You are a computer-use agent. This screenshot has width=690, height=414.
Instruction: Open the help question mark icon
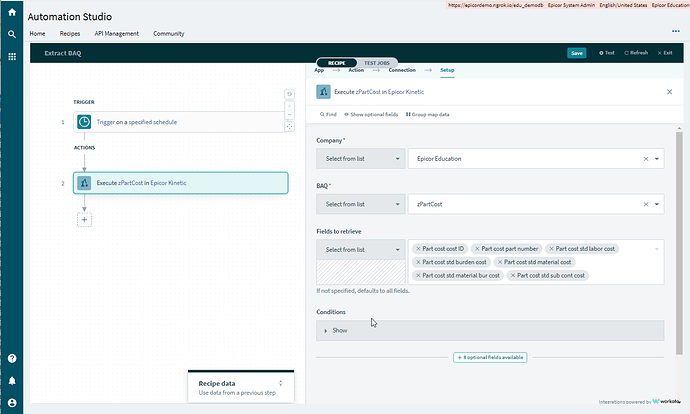pyautogui.click(x=12, y=359)
